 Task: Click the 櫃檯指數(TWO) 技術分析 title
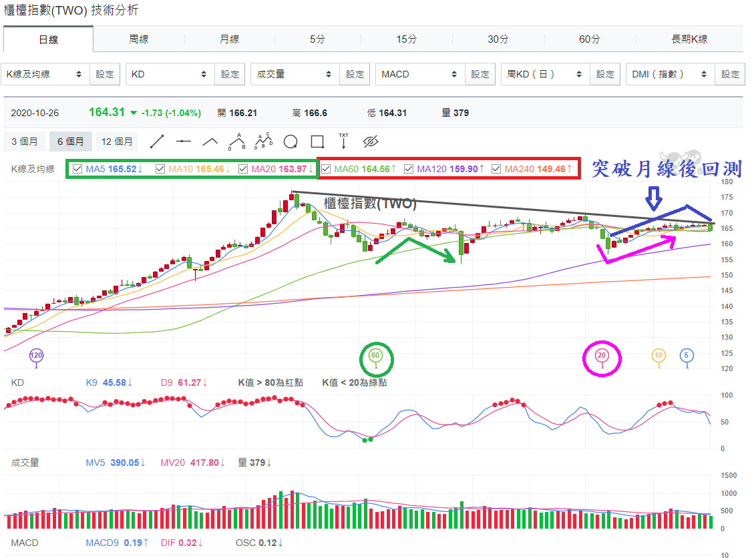(x=71, y=10)
